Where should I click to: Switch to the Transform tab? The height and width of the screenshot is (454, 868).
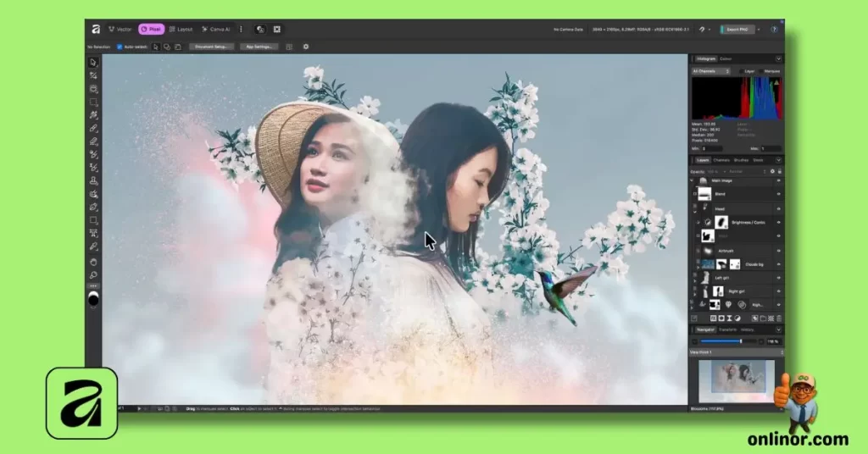click(x=727, y=329)
